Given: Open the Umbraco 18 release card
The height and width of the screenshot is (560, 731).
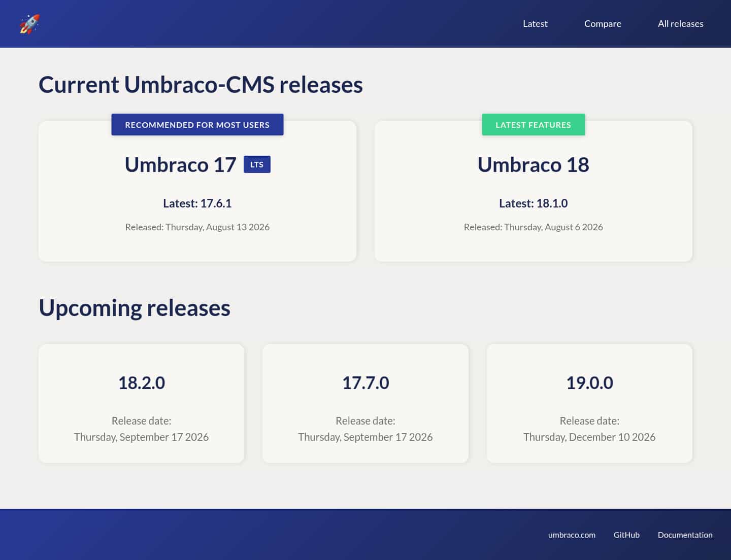Looking at the screenshot, I should [x=533, y=191].
